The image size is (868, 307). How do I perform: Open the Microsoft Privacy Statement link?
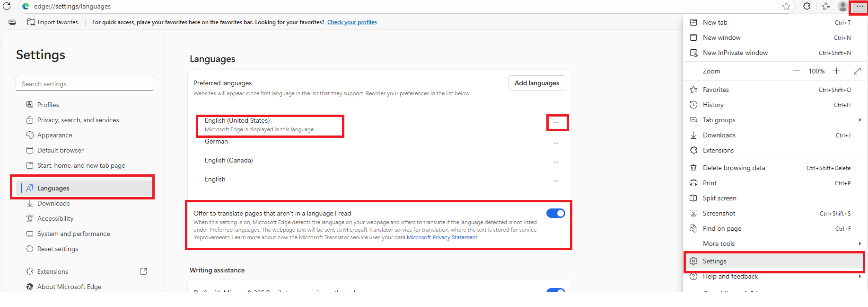[x=442, y=237]
